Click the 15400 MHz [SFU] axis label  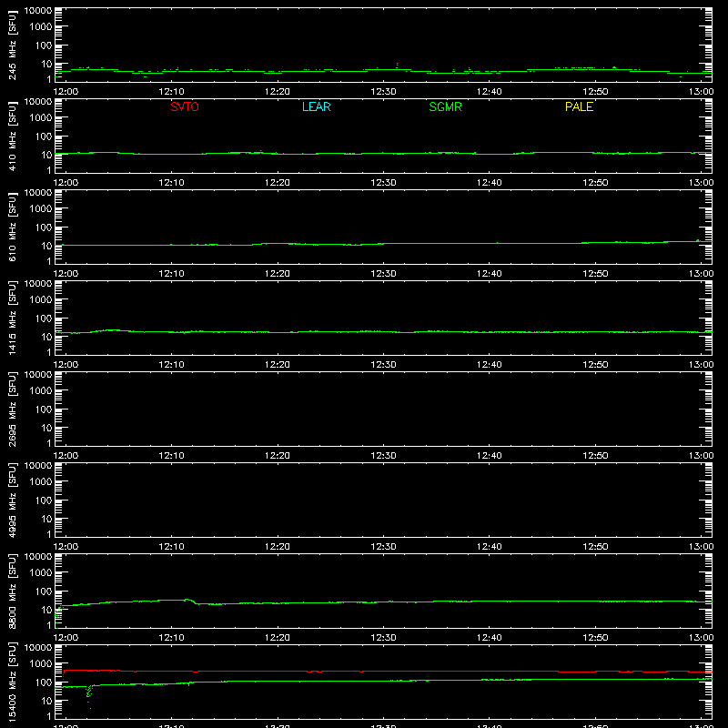13,682
